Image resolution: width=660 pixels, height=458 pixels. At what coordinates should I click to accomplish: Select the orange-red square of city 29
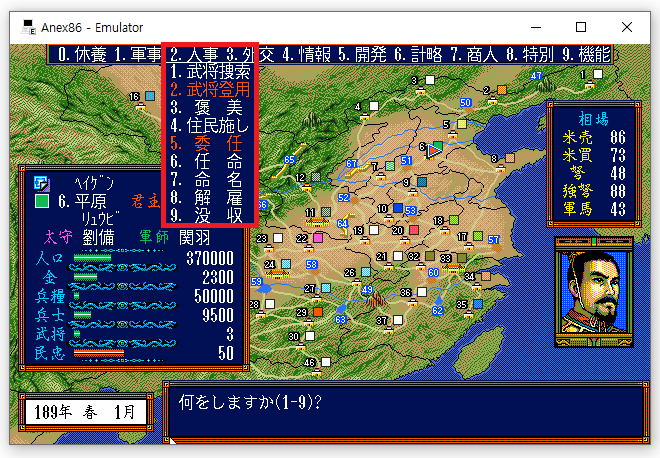click(x=318, y=312)
